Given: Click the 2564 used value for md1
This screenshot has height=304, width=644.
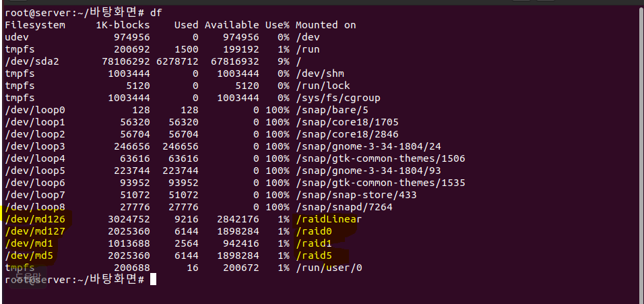Looking at the screenshot, I should pyautogui.click(x=186, y=243).
